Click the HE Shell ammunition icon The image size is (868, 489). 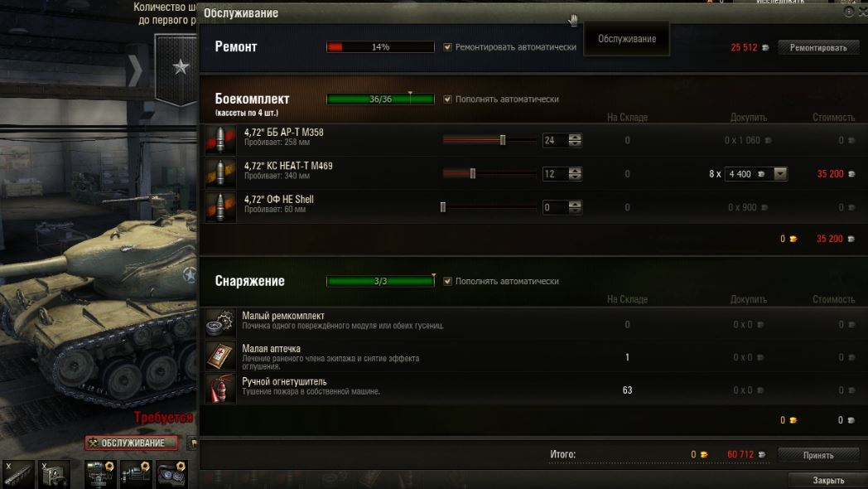click(220, 207)
